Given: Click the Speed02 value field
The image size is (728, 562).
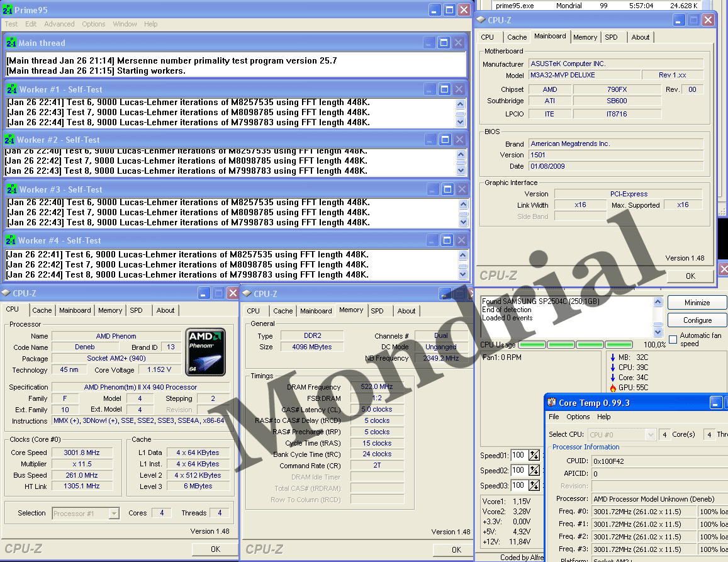Looking at the screenshot, I should [x=518, y=470].
